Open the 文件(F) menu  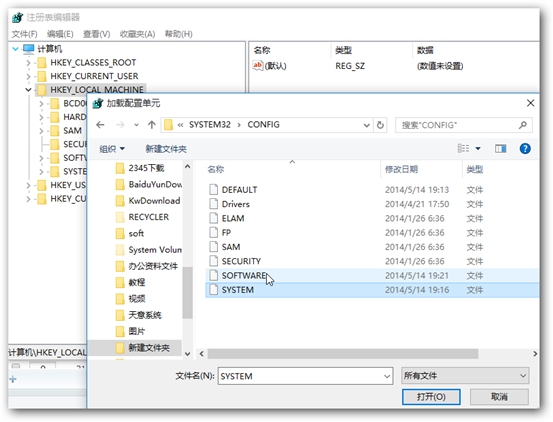(24, 34)
